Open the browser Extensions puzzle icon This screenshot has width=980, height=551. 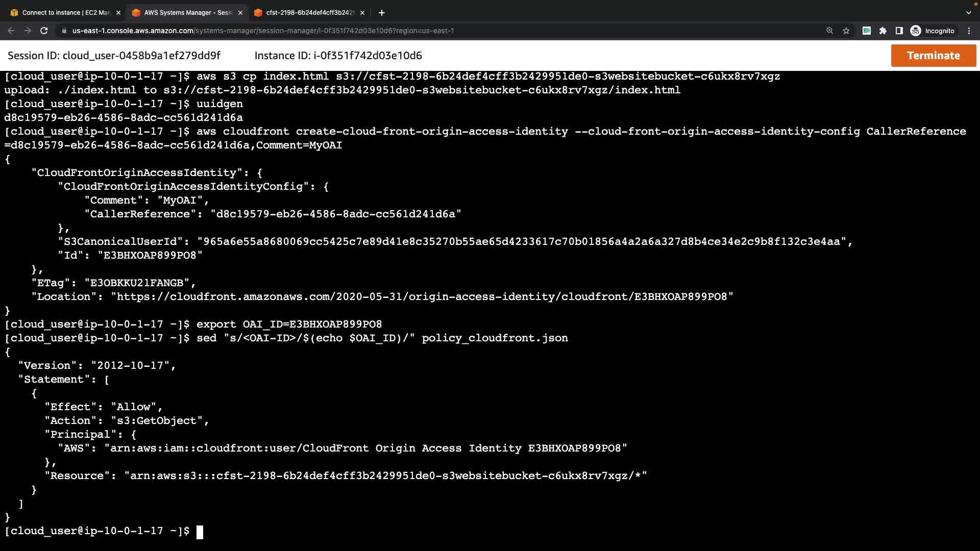pyautogui.click(x=883, y=31)
